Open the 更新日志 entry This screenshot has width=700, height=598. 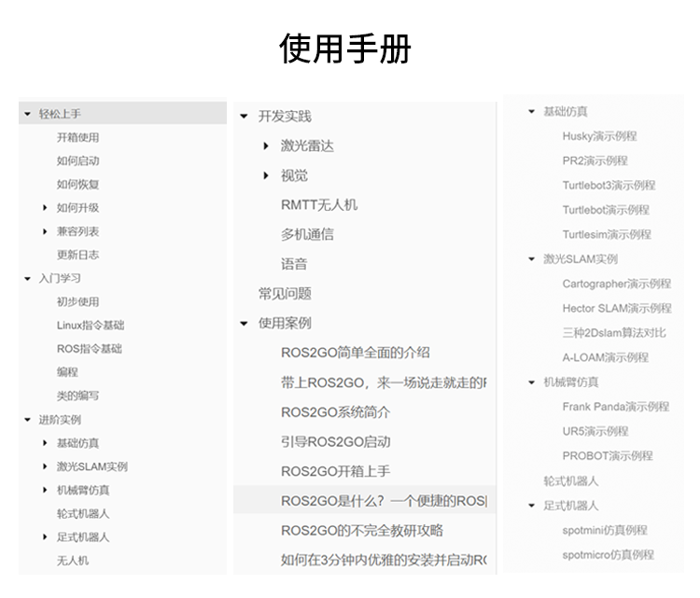click(78, 255)
